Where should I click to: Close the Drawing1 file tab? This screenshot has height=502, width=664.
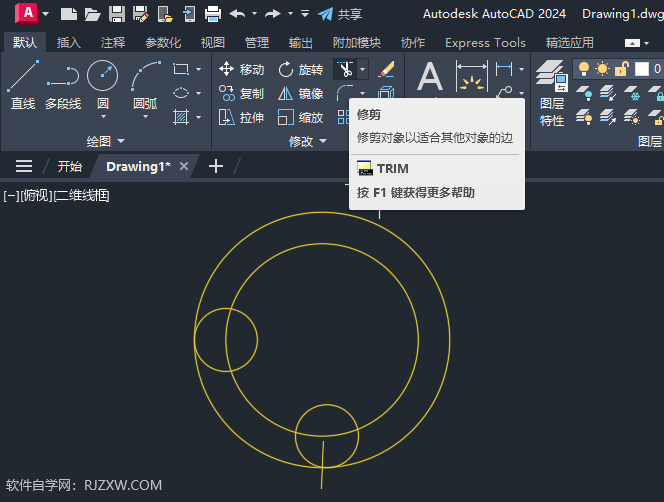pos(183,166)
